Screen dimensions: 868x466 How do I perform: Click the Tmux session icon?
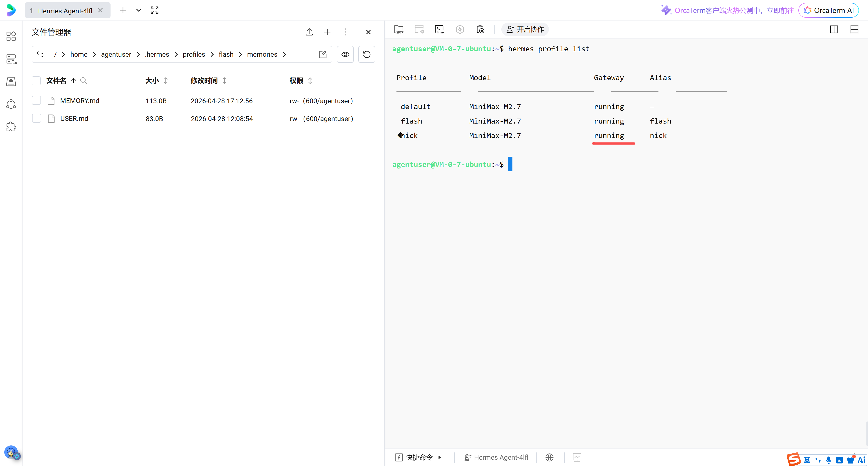pyautogui.click(x=439, y=30)
